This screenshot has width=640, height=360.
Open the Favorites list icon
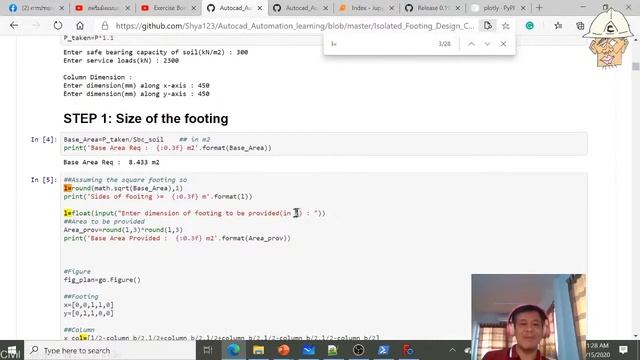(x=558, y=26)
